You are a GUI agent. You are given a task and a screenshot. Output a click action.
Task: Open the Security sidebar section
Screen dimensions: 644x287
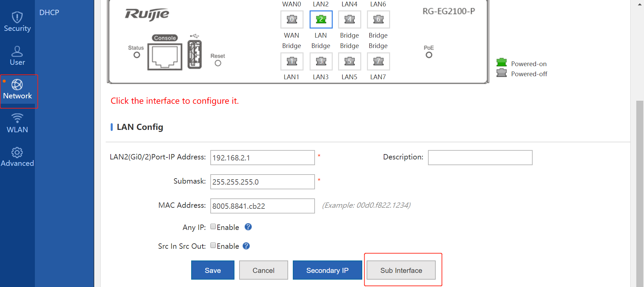[17, 22]
